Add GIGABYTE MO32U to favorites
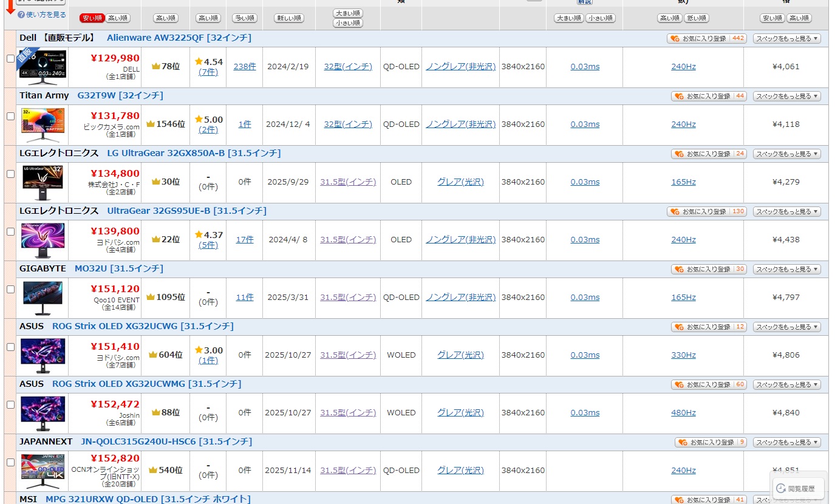Screen dimensions: 835x504 point(709,269)
